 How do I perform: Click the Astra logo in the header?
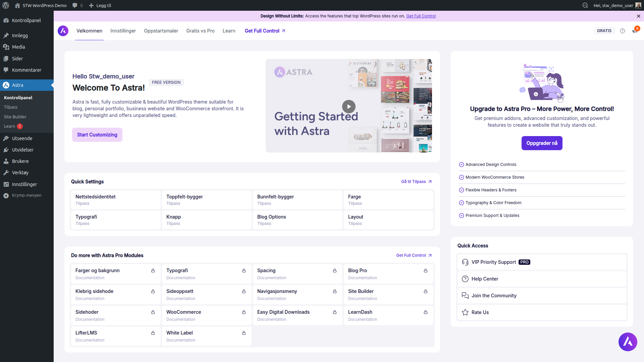(x=63, y=31)
